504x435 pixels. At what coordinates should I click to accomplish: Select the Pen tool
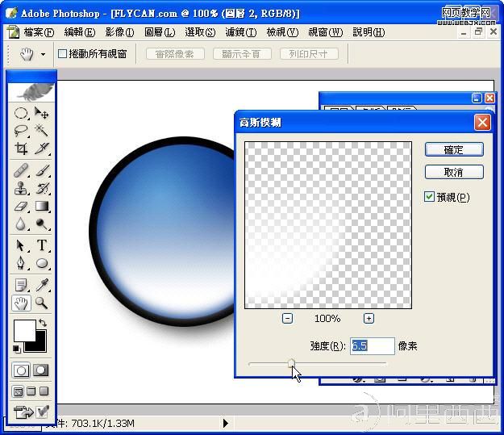tap(21, 263)
